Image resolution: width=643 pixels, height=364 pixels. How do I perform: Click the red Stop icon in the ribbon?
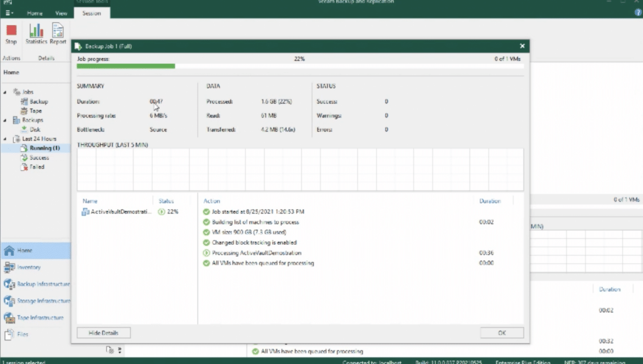coord(12,30)
